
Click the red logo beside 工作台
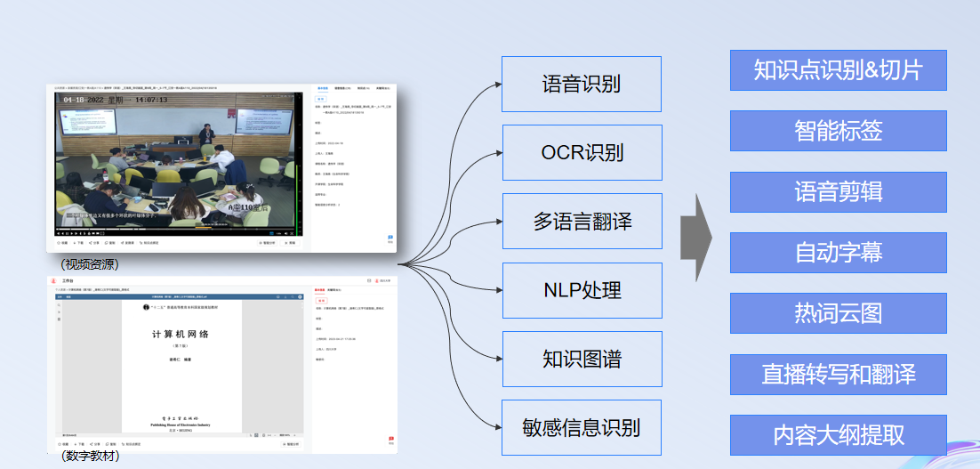point(53,280)
